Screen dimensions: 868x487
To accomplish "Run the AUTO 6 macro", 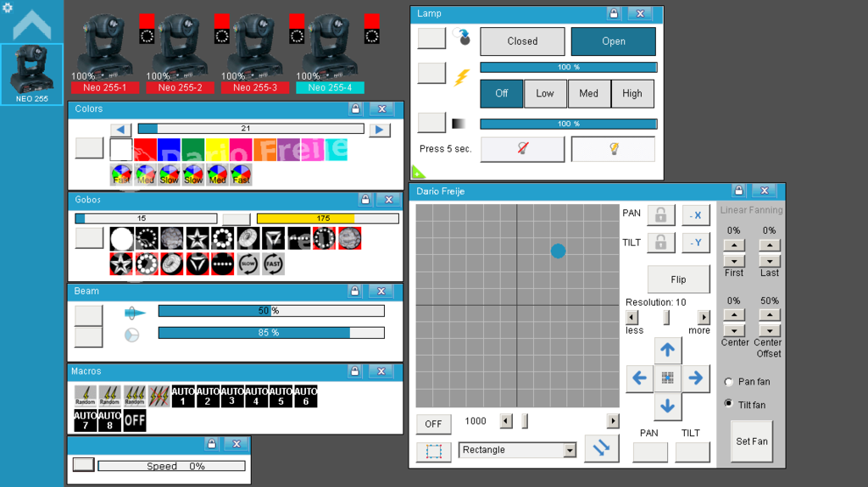I will pos(305,396).
